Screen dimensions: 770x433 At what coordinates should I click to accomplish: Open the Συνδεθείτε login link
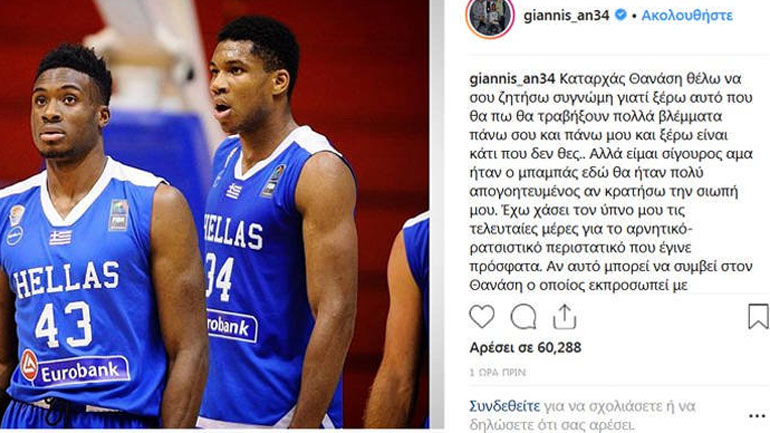(504, 406)
